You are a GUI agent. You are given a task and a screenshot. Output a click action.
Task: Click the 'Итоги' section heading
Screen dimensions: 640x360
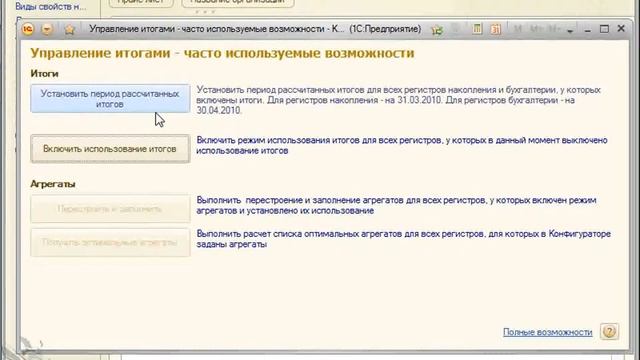point(44,74)
